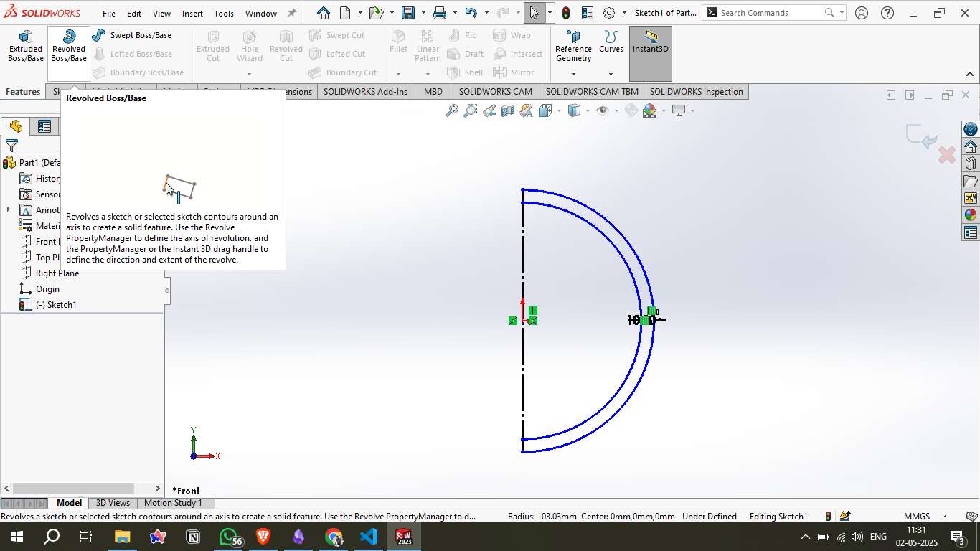This screenshot has height=551, width=980.
Task: Switch to the 3D Views tab
Action: (113, 503)
